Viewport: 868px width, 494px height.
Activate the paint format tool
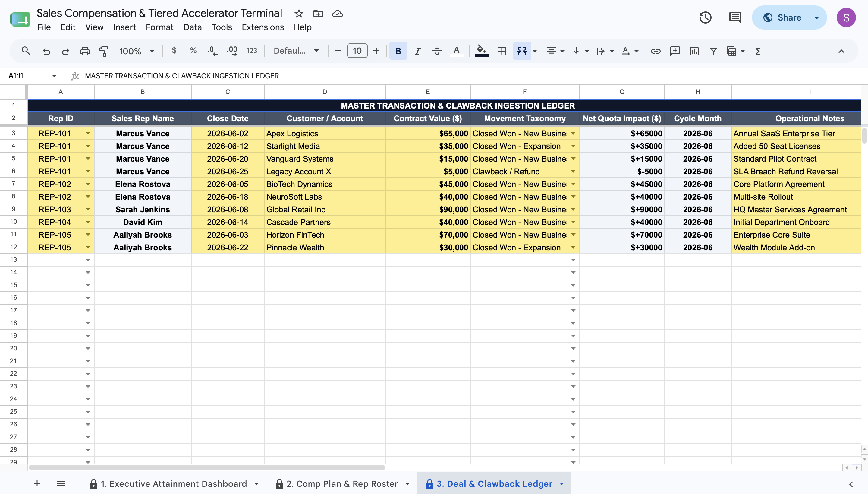104,51
